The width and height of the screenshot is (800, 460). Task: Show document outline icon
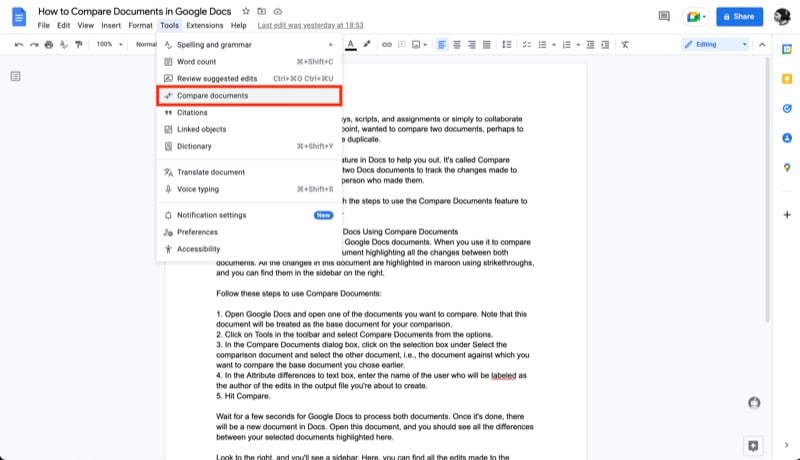[16, 76]
